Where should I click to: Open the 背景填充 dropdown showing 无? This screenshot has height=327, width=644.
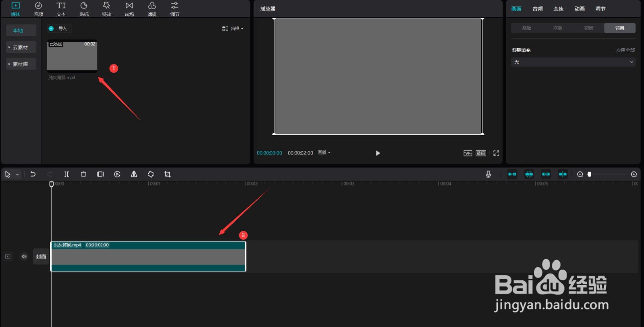click(573, 62)
